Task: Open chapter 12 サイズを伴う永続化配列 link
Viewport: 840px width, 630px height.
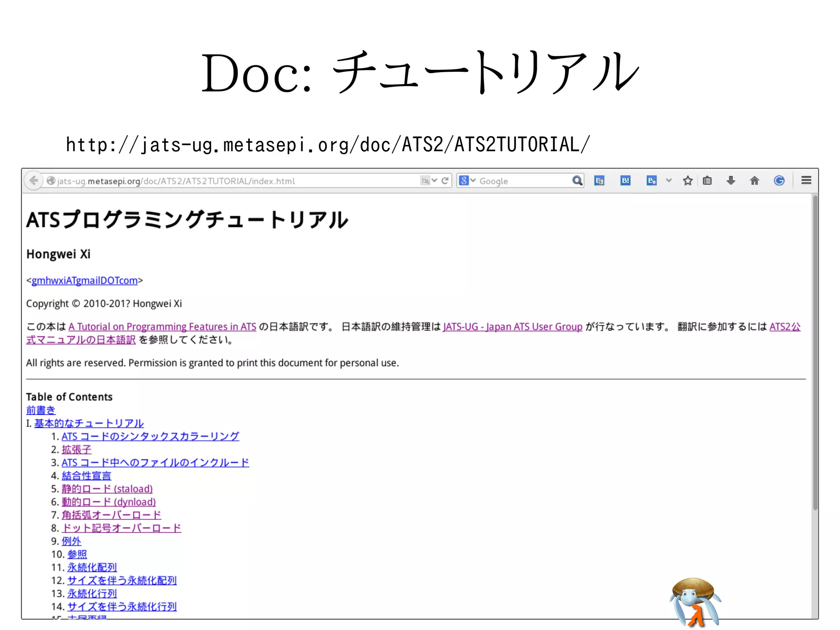Action: [122, 581]
